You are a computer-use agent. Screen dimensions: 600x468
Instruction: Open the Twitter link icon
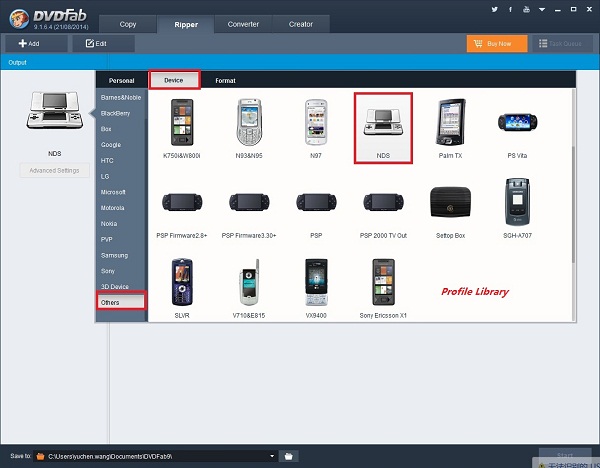(x=495, y=10)
